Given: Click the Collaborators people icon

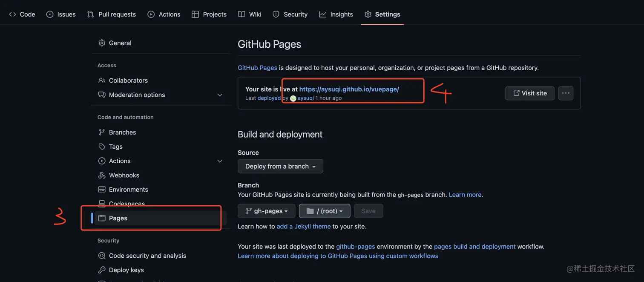Looking at the screenshot, I should 102,81.
